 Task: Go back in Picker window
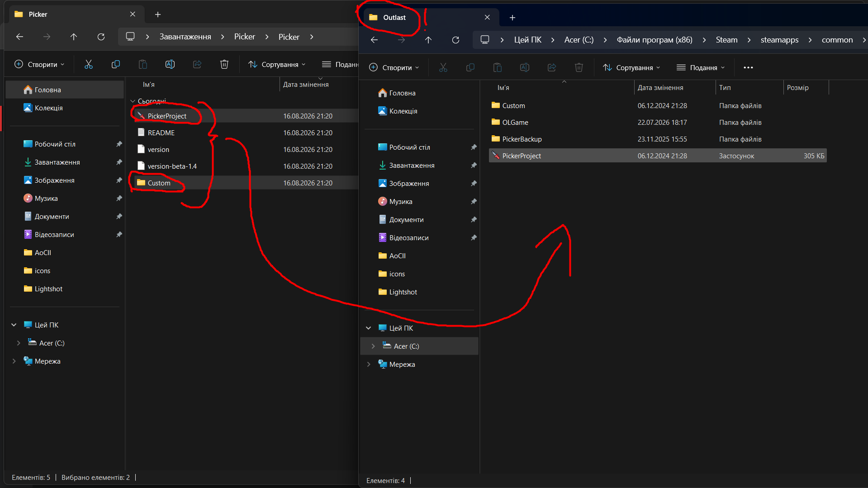pyautogui.click(x=19, y=37)
